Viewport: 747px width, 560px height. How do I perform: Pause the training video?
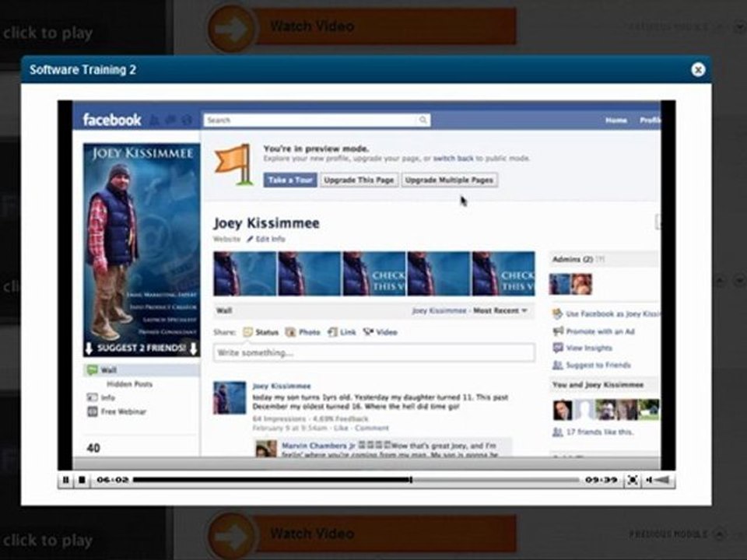pos(65,480)
